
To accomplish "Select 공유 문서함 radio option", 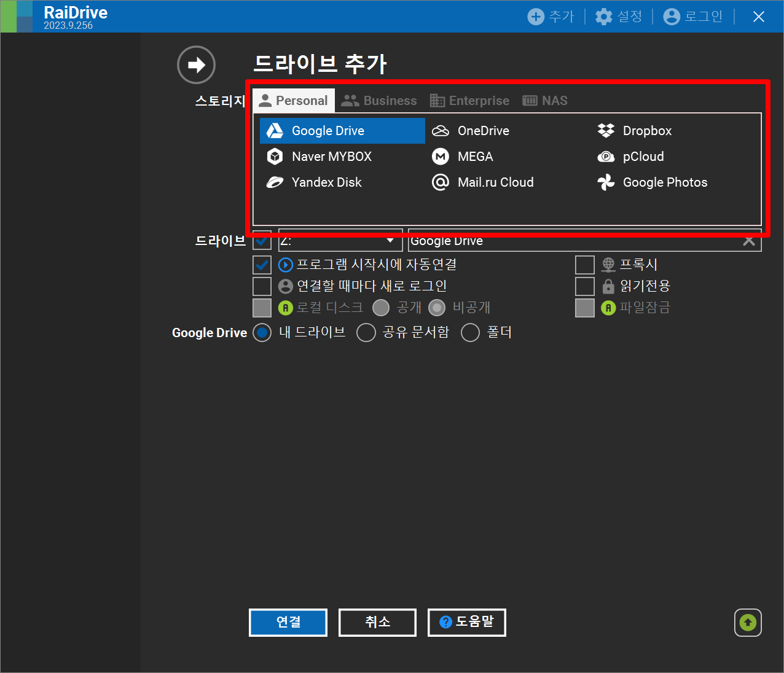I will 366,333.
